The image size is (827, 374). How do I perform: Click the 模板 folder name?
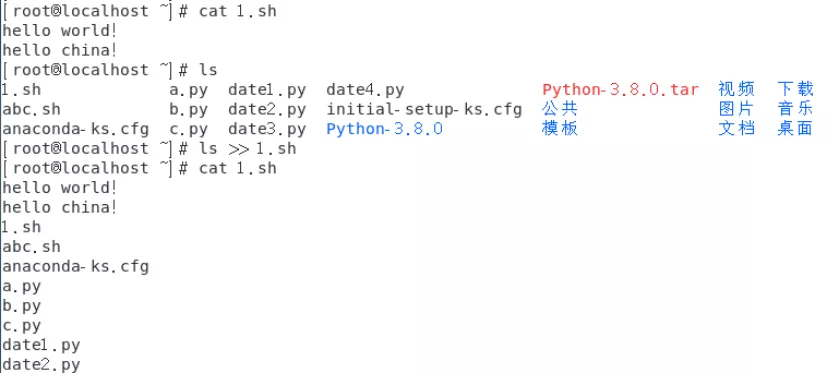[560, 129]
